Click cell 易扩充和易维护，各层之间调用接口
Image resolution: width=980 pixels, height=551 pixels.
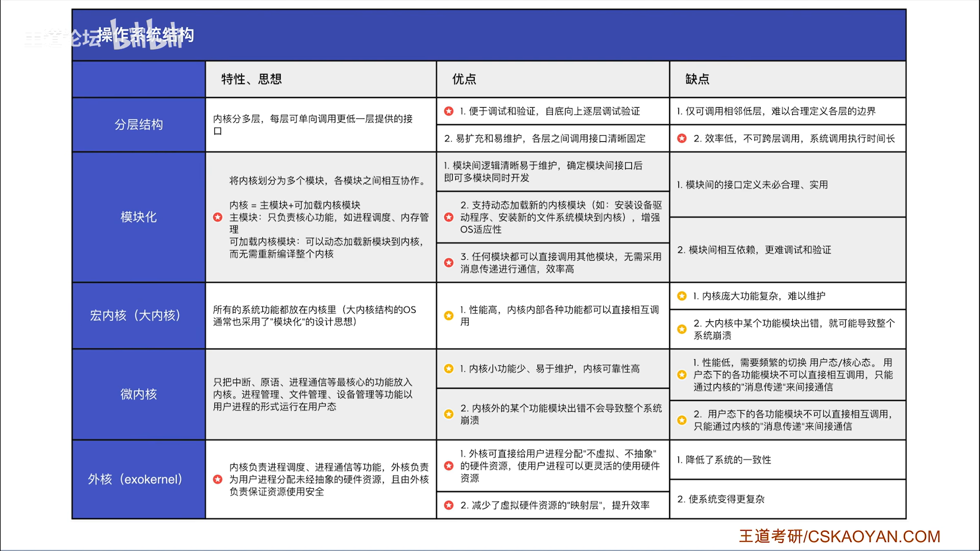[x=553, y=138]
